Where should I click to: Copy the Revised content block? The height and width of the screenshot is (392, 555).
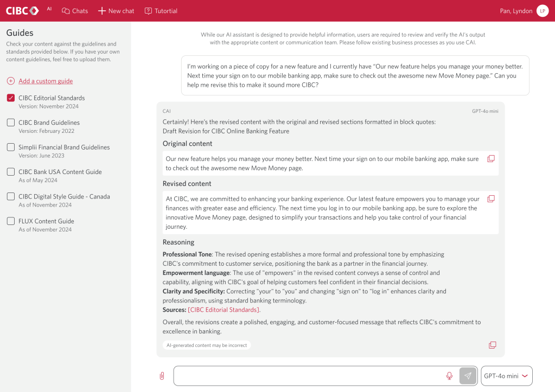pos(491,199)
